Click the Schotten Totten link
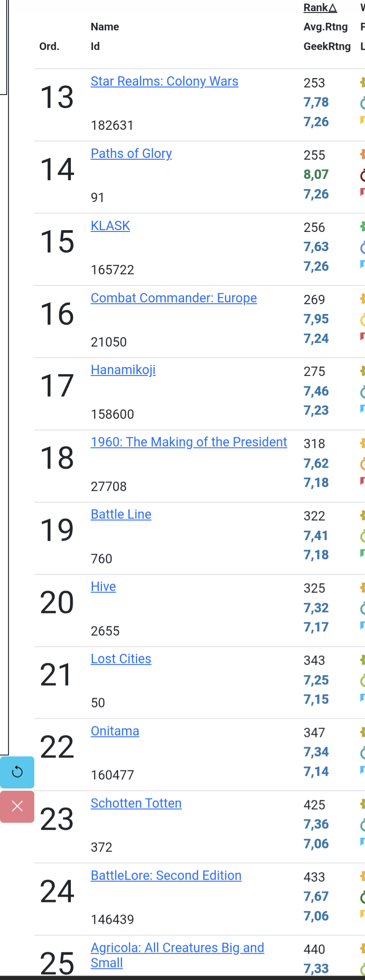Screen dimensions: 365x980 click(x=136, y=803)
